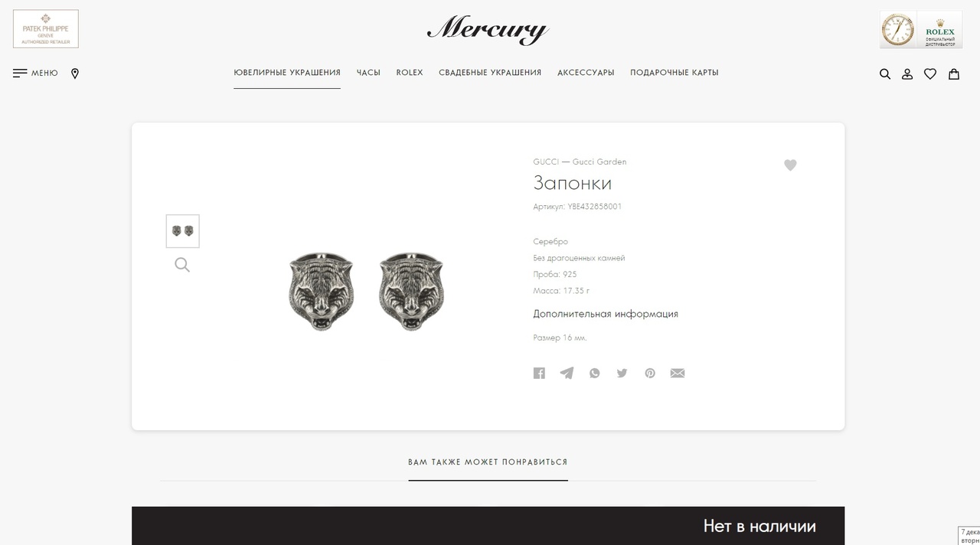
Task: Pin the product on Pinterest
Action: pos(650,374)
